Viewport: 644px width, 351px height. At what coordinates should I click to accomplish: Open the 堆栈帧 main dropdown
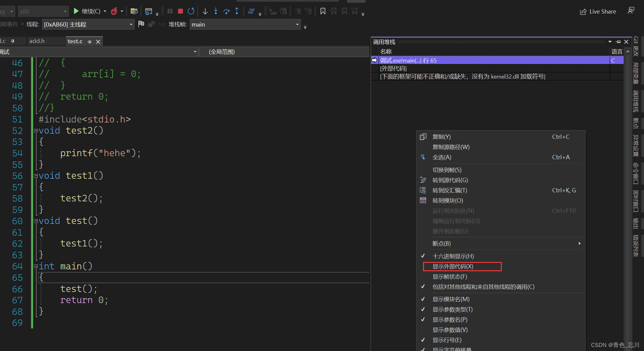pos(297,24)
